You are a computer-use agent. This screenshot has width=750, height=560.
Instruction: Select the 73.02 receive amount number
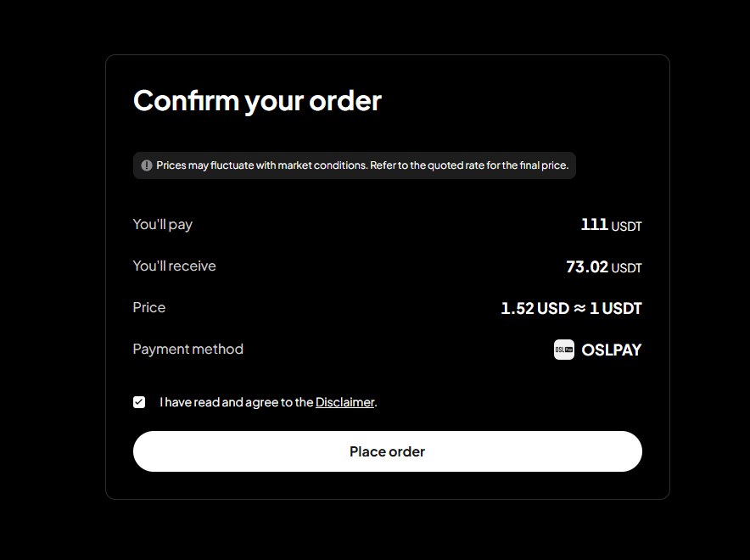click(x=587, y=267)
